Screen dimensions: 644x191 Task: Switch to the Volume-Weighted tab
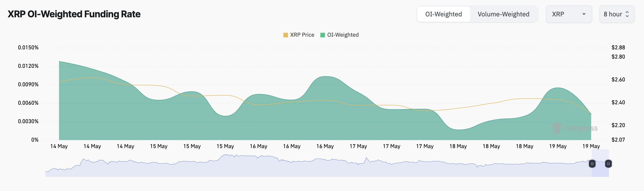tap(503, 14)
